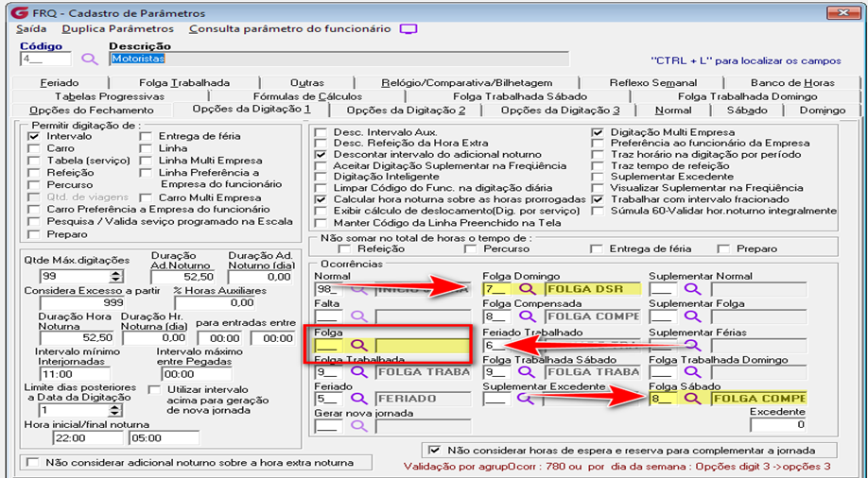Open the Tabelas Progressivas tab

coord(110,96)
